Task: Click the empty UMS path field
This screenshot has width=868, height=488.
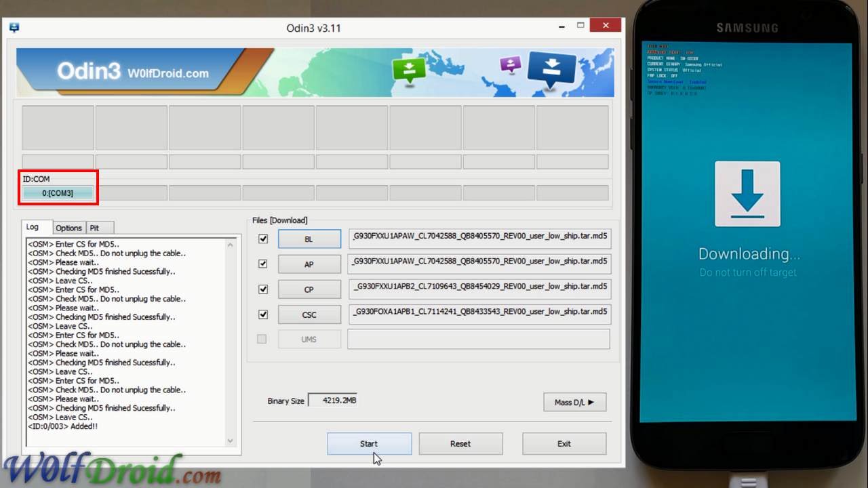Action: 479,339
